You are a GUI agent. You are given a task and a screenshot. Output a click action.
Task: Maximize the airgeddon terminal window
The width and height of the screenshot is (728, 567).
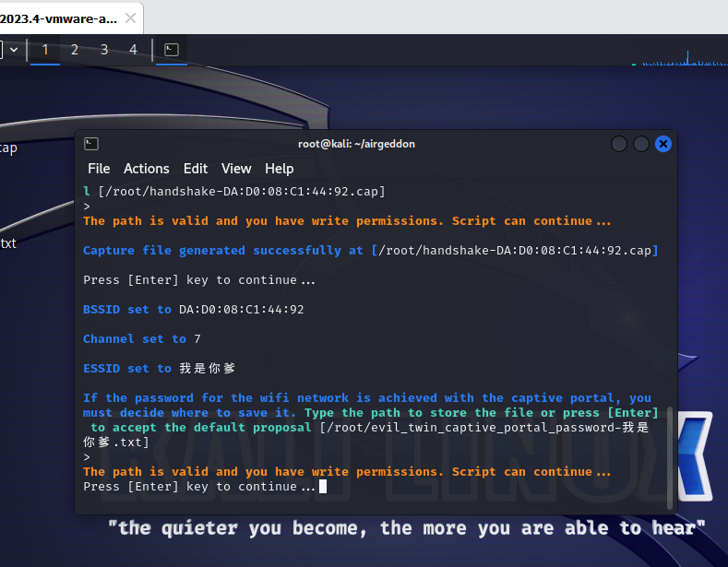click(640, 144)
